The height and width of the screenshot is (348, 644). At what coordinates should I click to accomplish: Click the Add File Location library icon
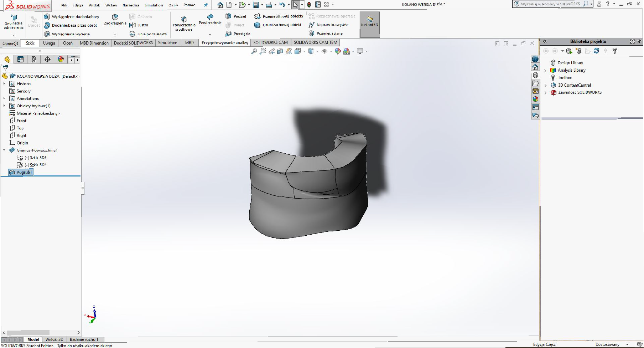569,51
